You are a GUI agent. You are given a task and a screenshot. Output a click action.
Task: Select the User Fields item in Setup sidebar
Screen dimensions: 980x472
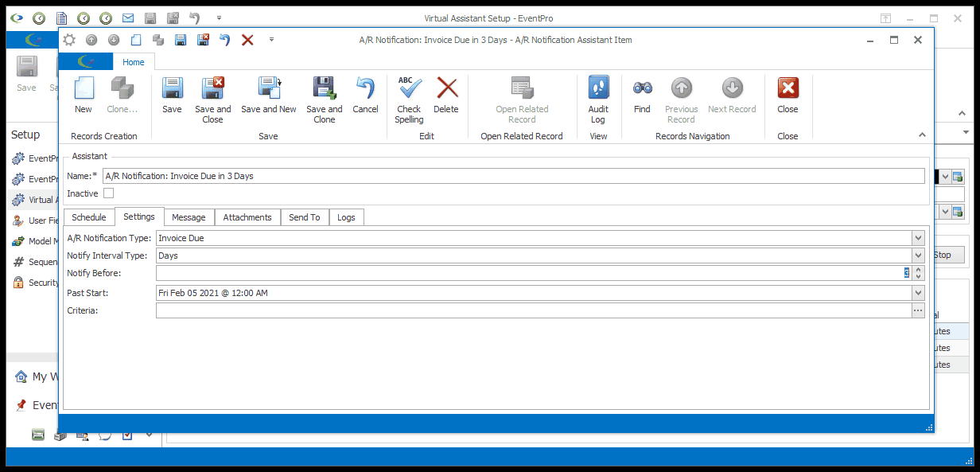pos(34,220)
